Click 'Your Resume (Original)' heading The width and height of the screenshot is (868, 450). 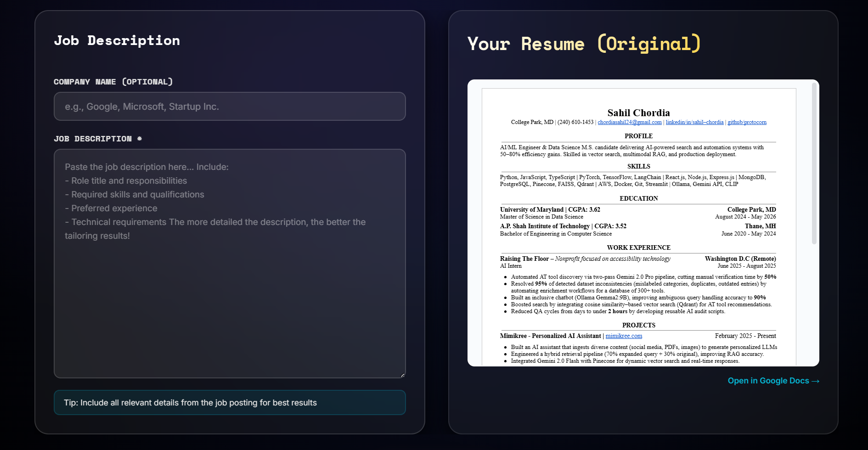584,44
